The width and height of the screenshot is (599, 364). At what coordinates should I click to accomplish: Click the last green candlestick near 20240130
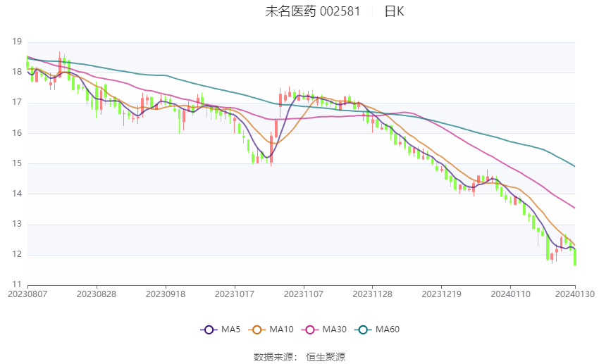575,257
